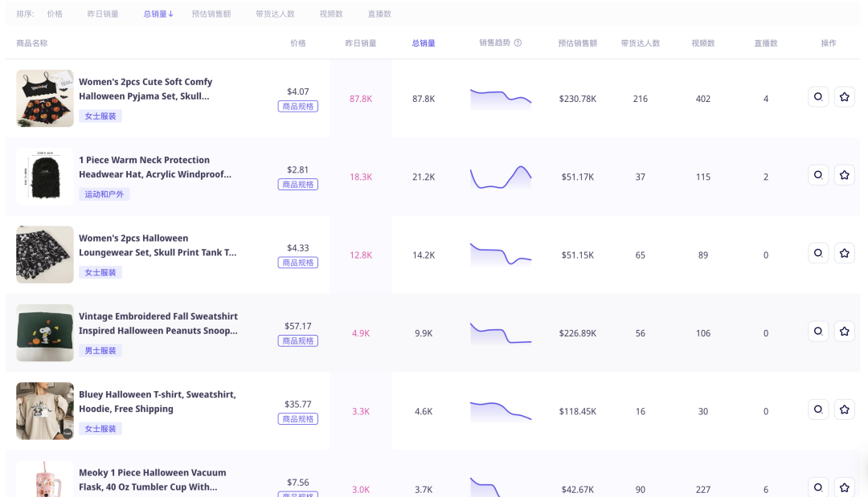Click search icon for Neck Protection Headwear row
Viewport: 868px width, 497px height.
(x=818, y=175)
